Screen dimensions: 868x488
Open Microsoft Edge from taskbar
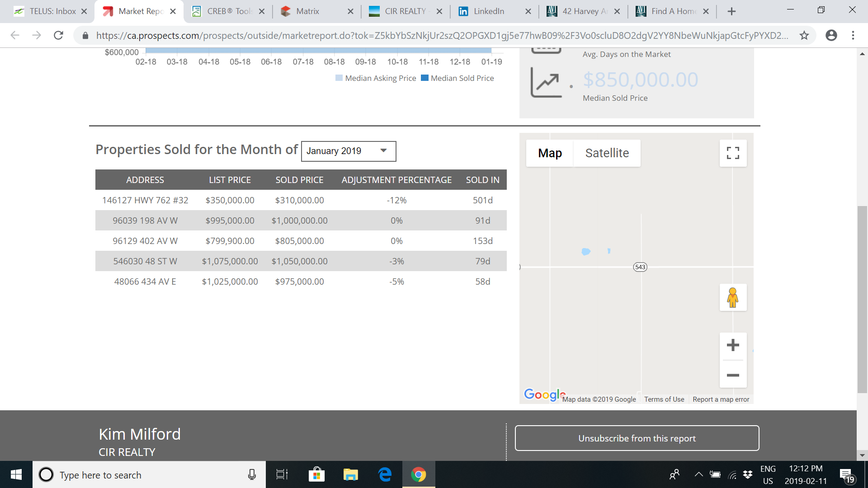click(385, 474)
